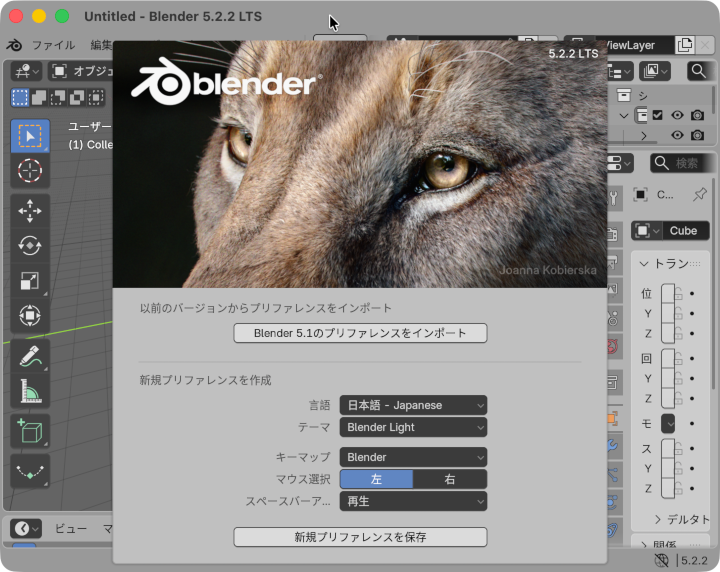720x572 pixels.
Task: Open the 言語 language dropdown
Action: coord(413,405)
